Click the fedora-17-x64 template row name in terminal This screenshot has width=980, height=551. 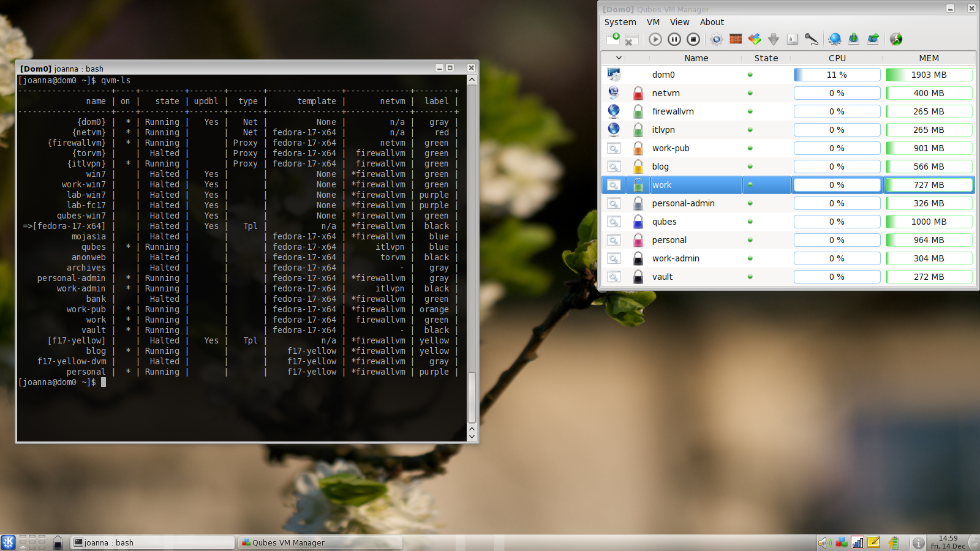click(x=64, y=226)
